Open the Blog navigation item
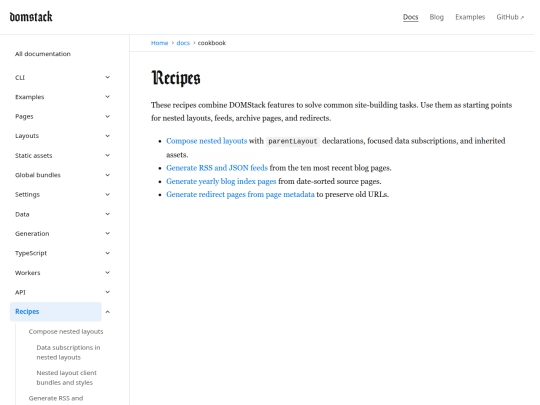Image resolution: width=540 pixels, height=405 pixels. (x=437, y=17)
